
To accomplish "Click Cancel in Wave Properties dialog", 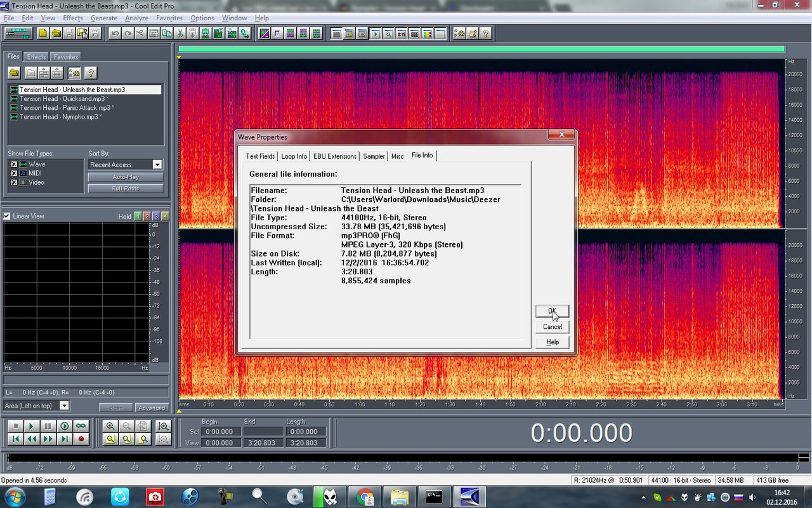I will 553,326.
